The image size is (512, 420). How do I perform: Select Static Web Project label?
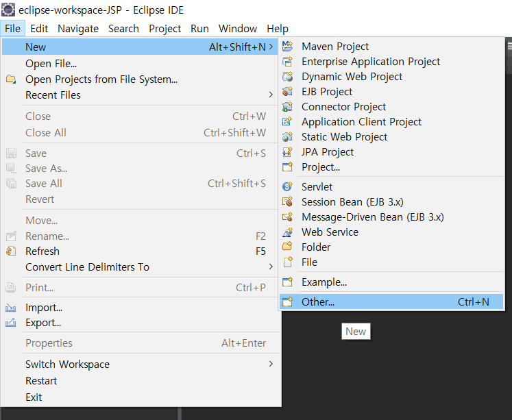pyautogui.click(x=344, y=137)
